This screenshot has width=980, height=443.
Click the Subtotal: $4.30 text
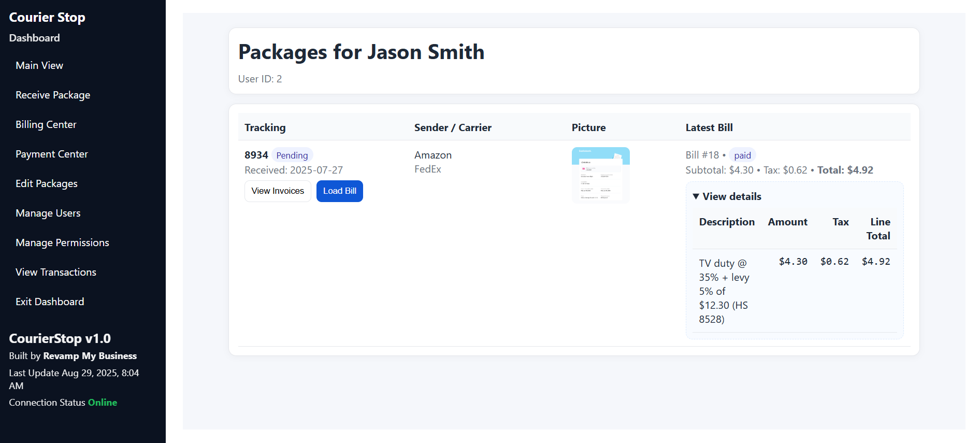pos(719,170)
